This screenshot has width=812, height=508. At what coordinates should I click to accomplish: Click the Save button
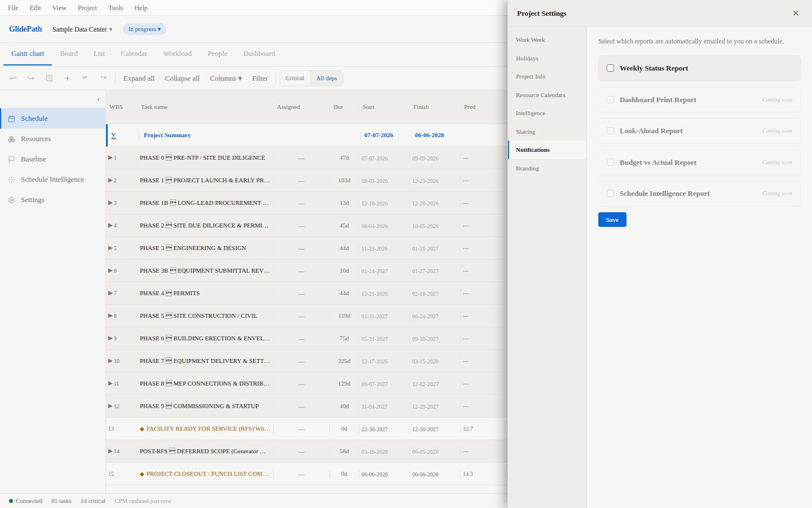click(612, 220)
